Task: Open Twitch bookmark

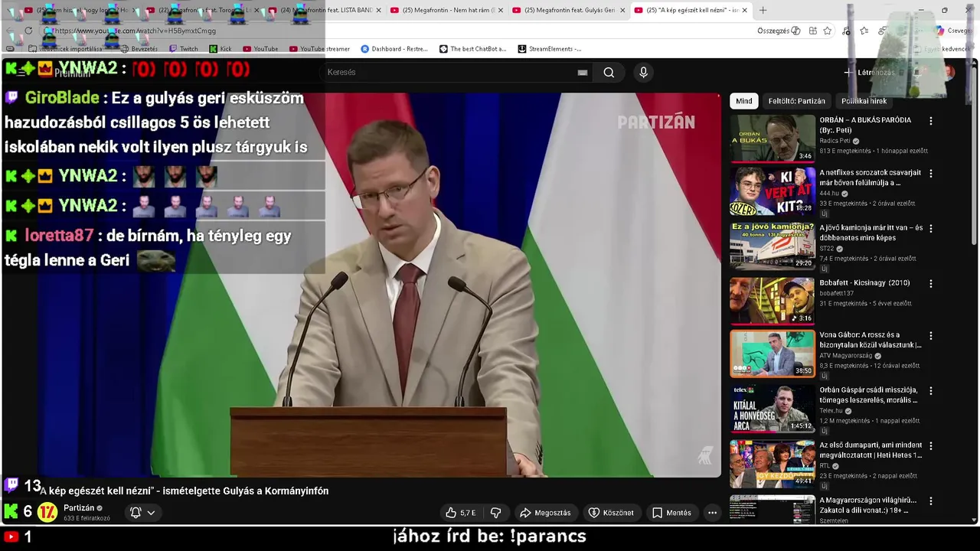Action: tap(183, 49)
